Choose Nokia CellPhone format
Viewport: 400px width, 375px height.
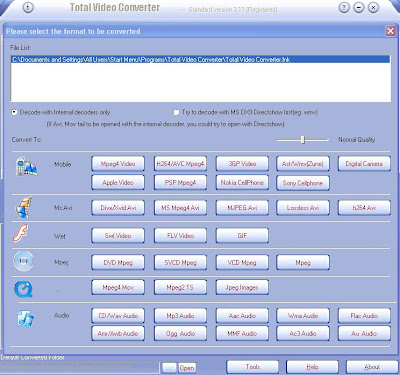242,183
